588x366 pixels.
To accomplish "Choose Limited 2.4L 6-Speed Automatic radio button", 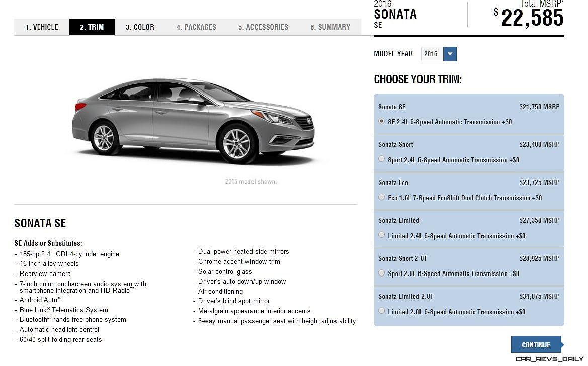I will [381, 235].
